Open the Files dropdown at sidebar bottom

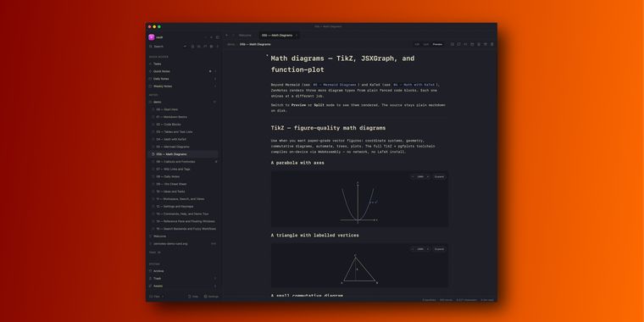click(157, 296)
